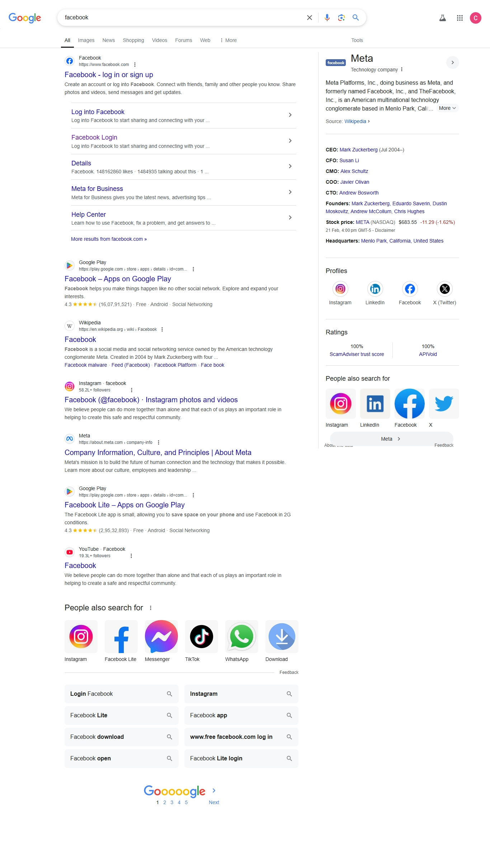This screenshot has width=490, height=868.
Task: Open Meta's LinkedIn profile icon
Action: [375, 289]
